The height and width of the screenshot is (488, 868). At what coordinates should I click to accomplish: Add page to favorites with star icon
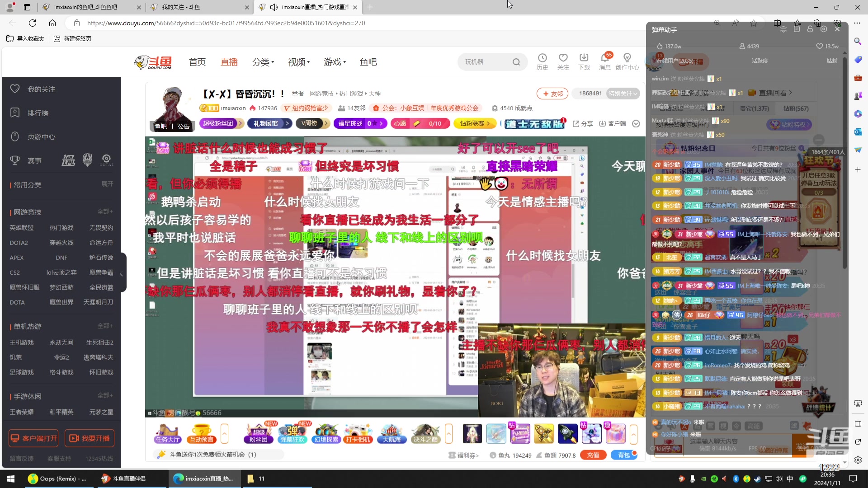point(753,23)
